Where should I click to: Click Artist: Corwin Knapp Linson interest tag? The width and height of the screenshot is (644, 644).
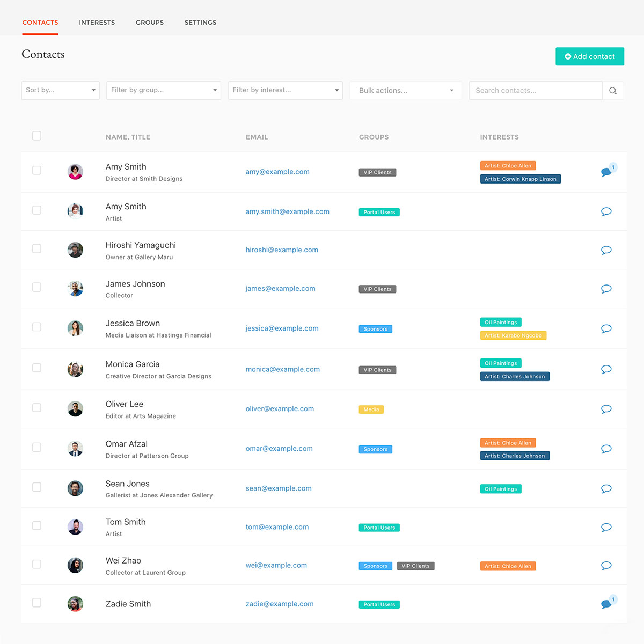(x=521, y=179)
